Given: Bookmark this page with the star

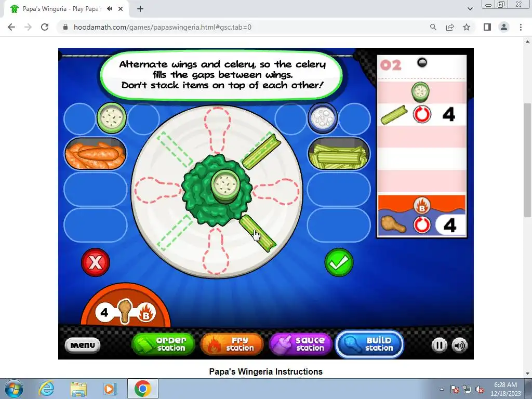Looking at the screenshot, I should pos(467,27).
